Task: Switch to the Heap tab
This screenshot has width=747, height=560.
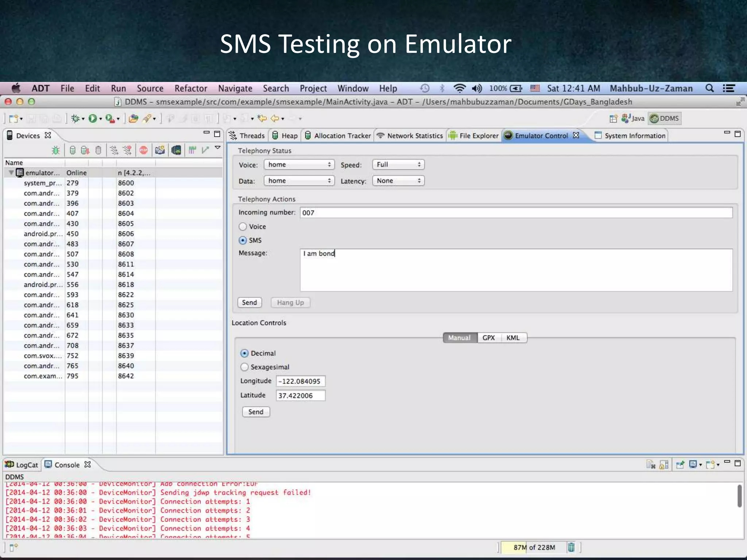Action: [x=285, y=136]
